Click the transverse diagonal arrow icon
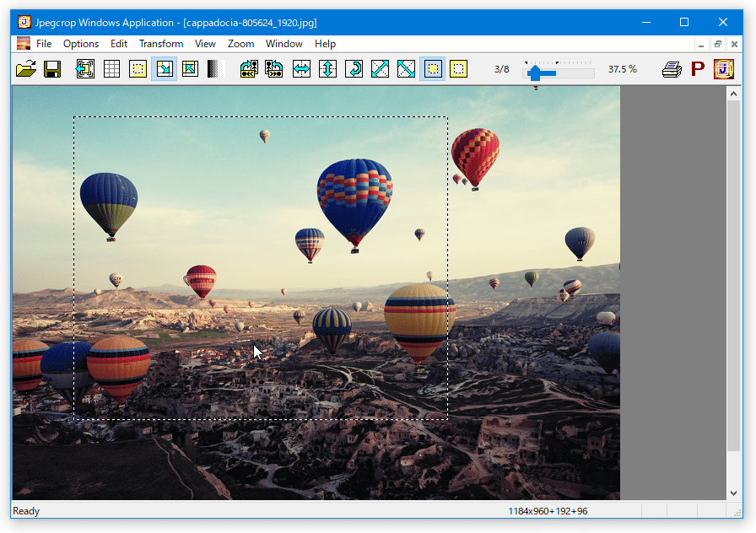 (x=406, y=69)
